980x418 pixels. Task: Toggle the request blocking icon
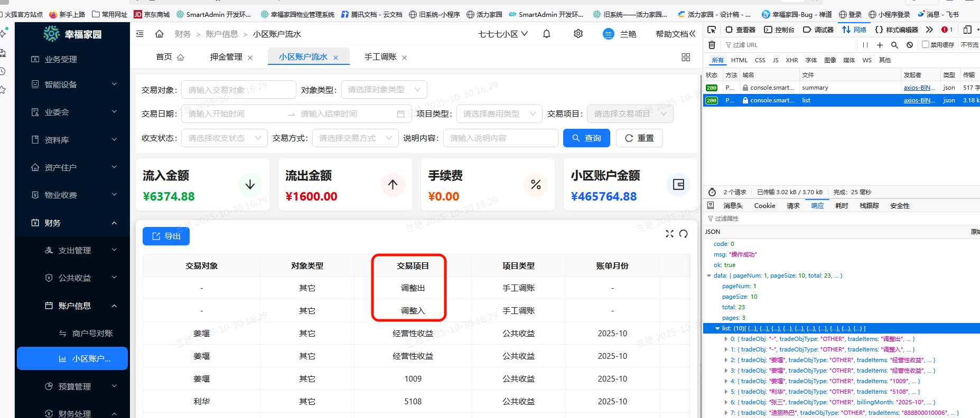[x=910, y=45]
